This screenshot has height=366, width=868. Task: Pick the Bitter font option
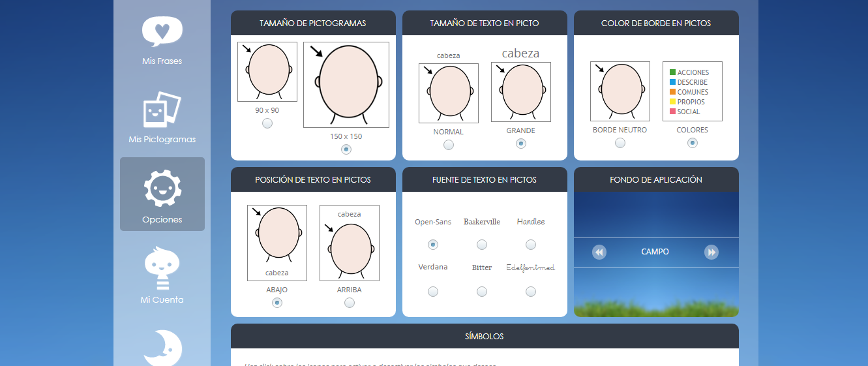click(482, 292)
